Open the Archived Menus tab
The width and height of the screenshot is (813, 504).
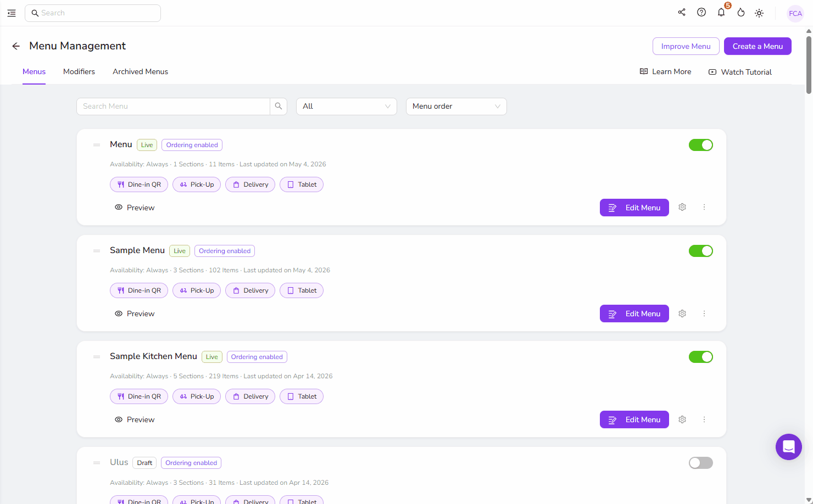pyautogui.click(x=140, y=72)
